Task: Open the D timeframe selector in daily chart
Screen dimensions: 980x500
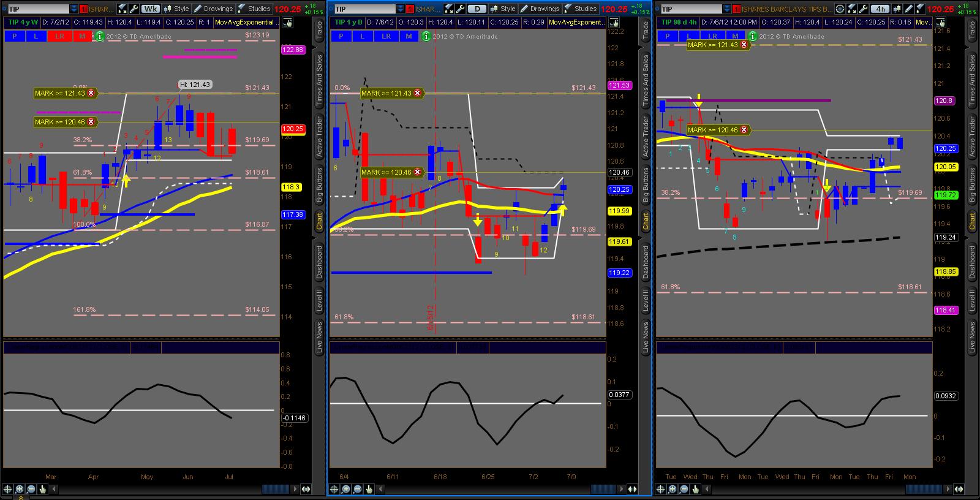Action: tap(477, 9)
